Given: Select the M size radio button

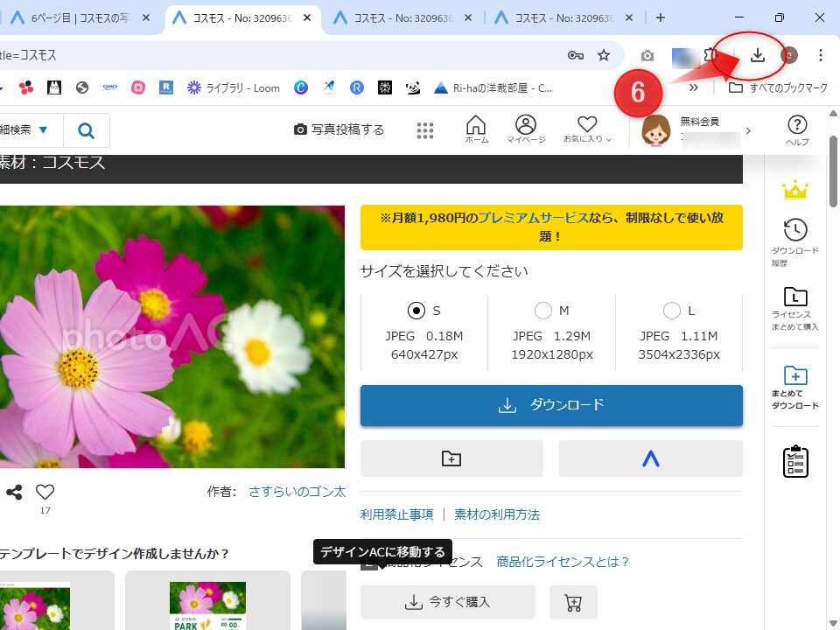Looking at the screenshot, I should [543, 311].
